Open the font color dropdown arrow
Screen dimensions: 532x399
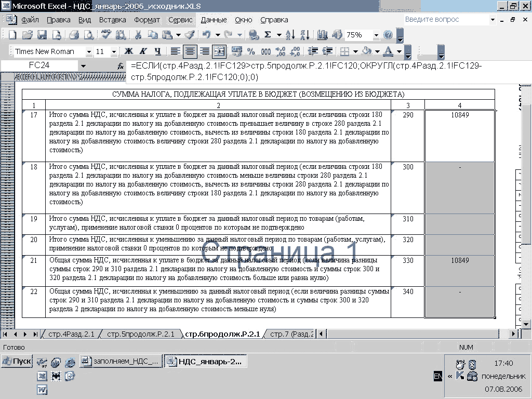tap(399, 51)
